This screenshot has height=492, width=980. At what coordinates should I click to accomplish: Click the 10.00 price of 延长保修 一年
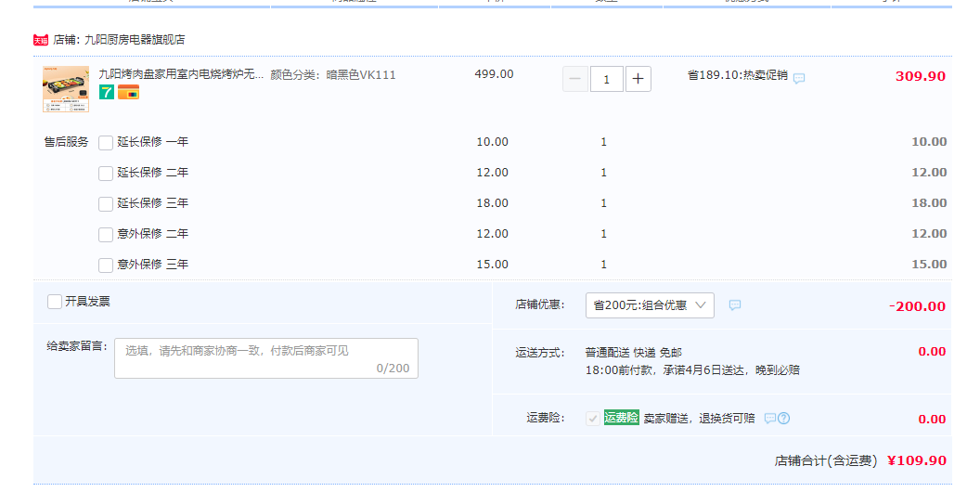pyautogui.click(x=493, y=142)
